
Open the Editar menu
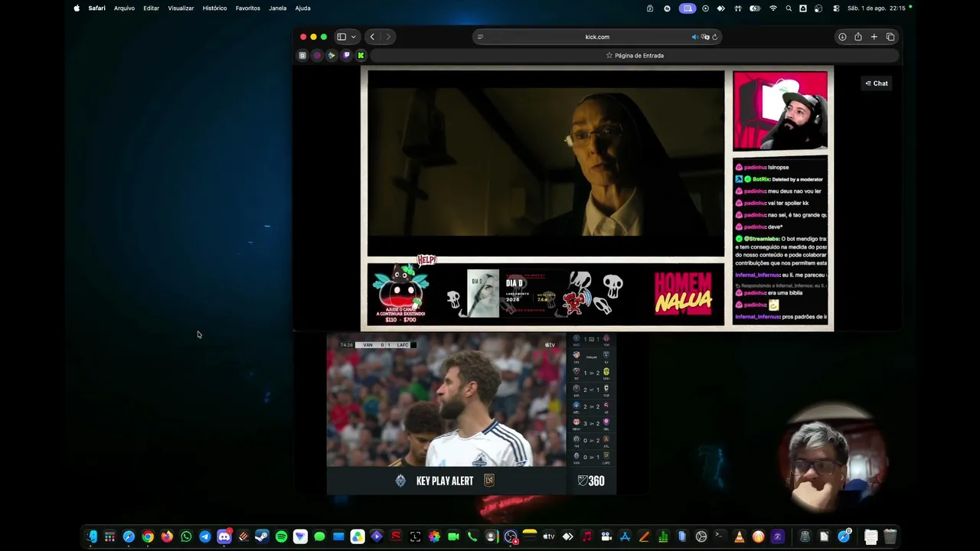coord(151,8)
